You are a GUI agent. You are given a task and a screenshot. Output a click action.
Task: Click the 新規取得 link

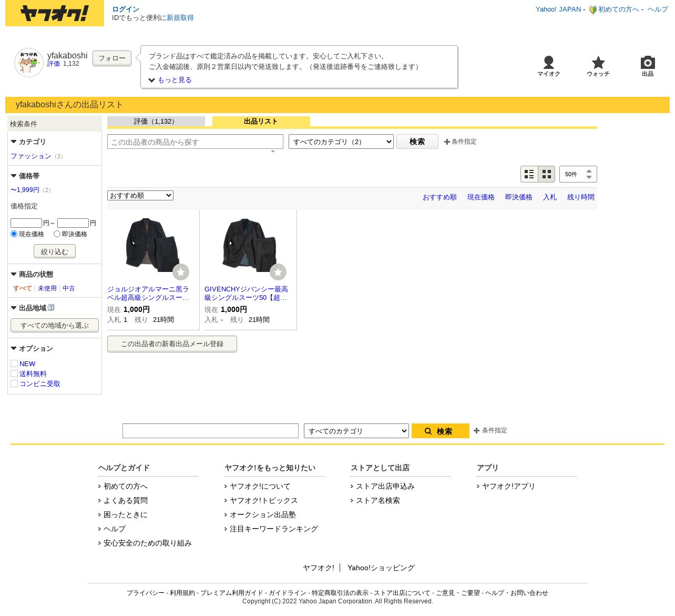[x=180, y=18]
